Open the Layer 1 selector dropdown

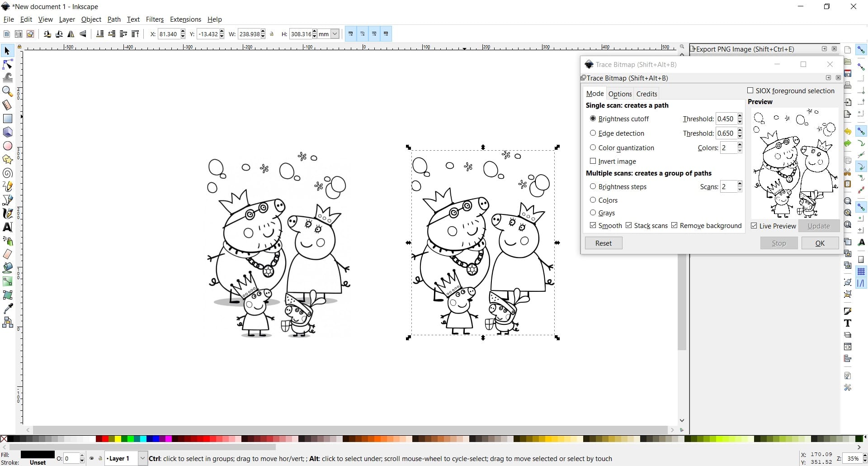click(x=142, y=458)
